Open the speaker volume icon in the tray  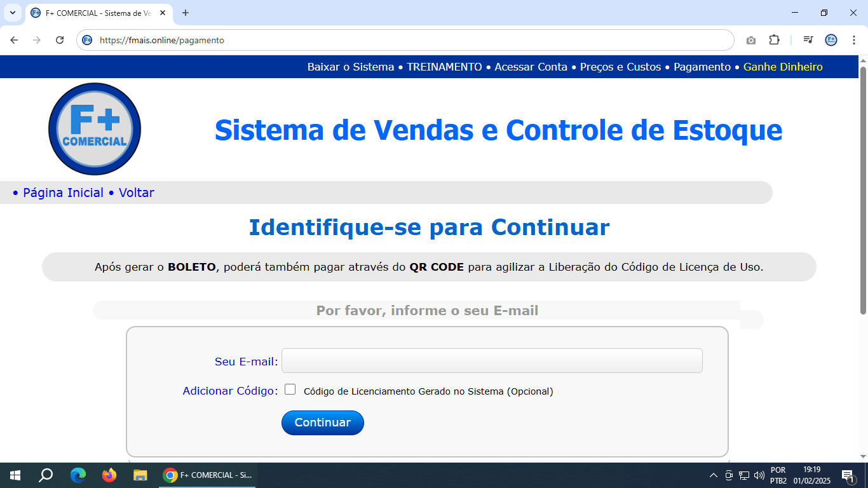(758, 475)
